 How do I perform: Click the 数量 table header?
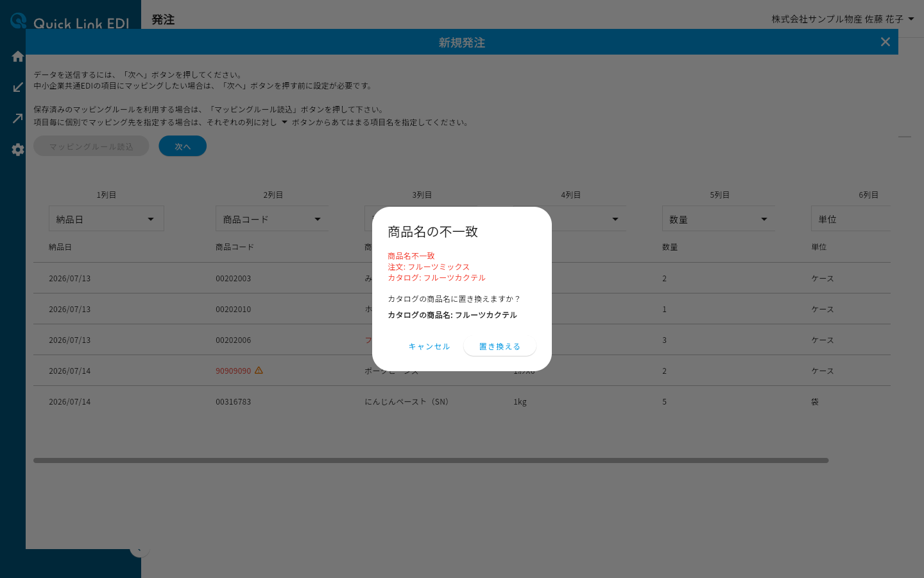[x=670, y=247]
